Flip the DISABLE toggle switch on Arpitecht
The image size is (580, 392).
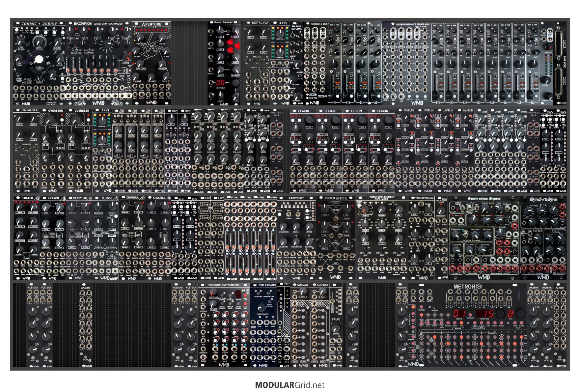tap(289, 213)
